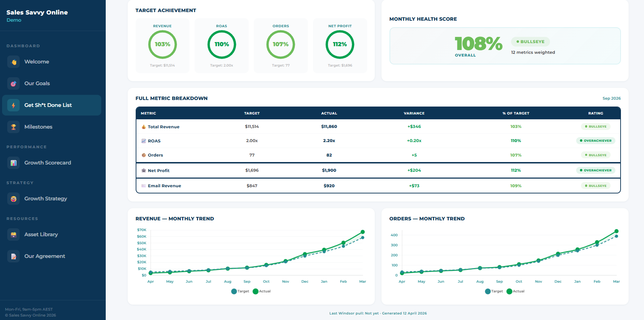The image size is (644, 320).
Task: Open the Asset Library icon
Action: coord(13,234)
